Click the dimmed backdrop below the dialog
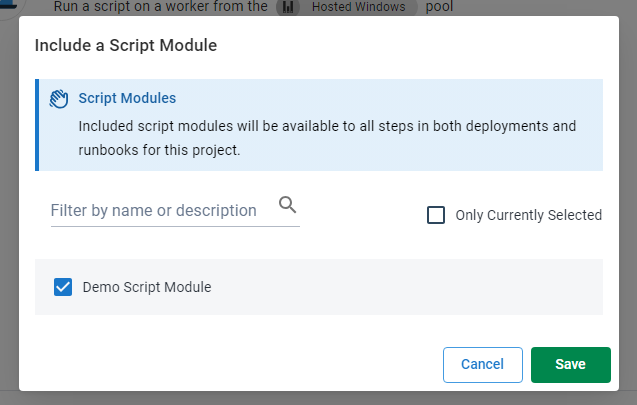This screenshot has width=637, height=405. pos(318,399)
